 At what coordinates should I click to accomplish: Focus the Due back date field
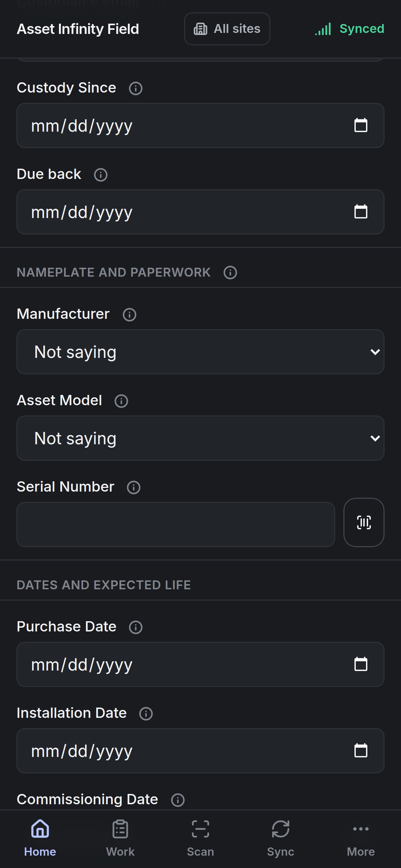click(200, 212)
